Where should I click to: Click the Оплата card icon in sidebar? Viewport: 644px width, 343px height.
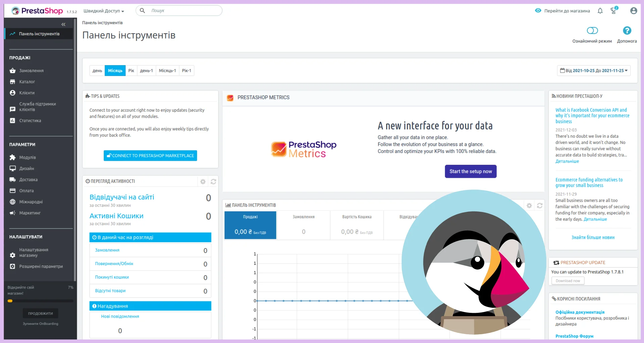(x=13, y=191)
